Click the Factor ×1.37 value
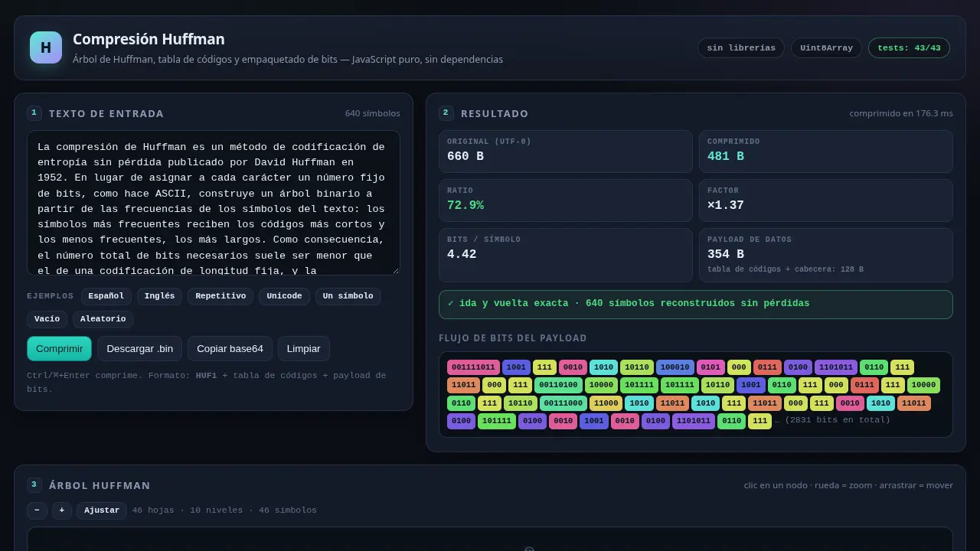 tap(725, 205)
